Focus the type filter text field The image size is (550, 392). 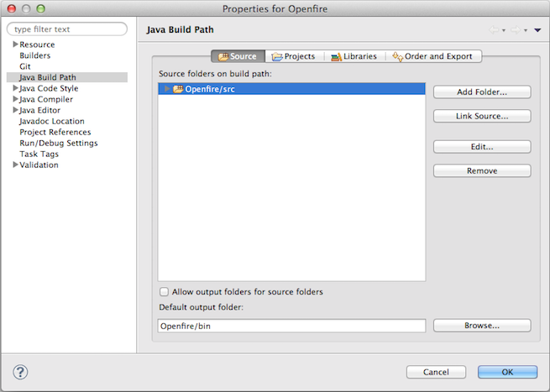pos(67,29)
